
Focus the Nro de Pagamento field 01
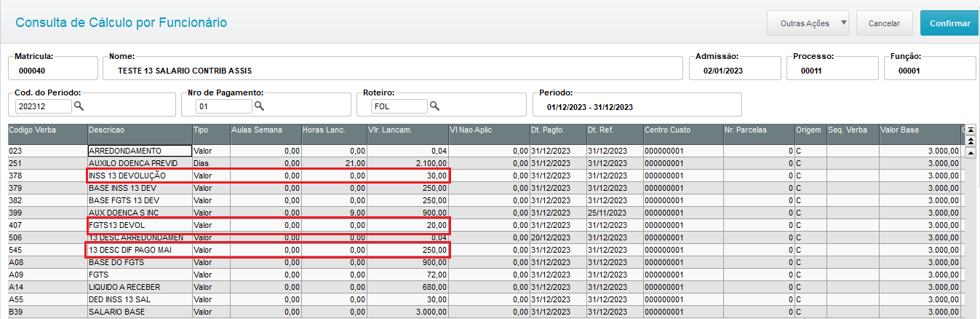coord(223,106)
